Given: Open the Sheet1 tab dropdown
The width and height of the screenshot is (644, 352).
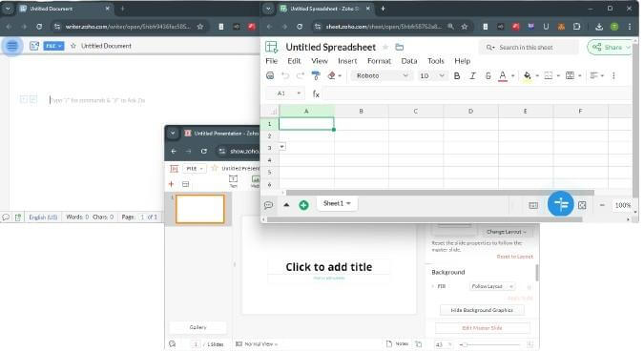Looking at the screenshot, I should click(348, 203).
